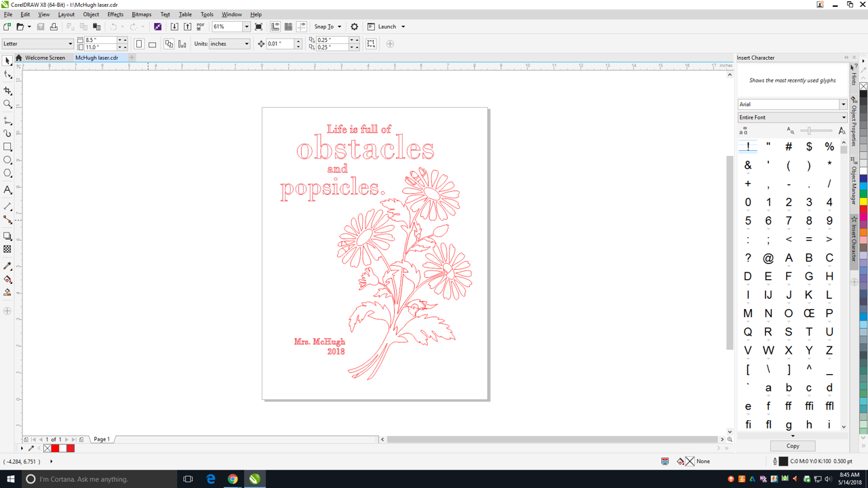Open the Tools menu
The height and width of the screenshot is (488, 868).
[x=207, y=14]
